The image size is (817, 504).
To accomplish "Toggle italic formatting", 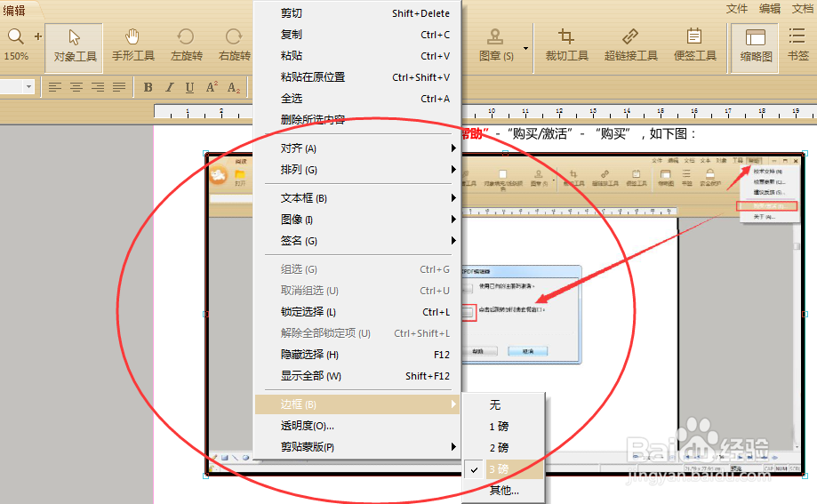I will pos(169,87).
